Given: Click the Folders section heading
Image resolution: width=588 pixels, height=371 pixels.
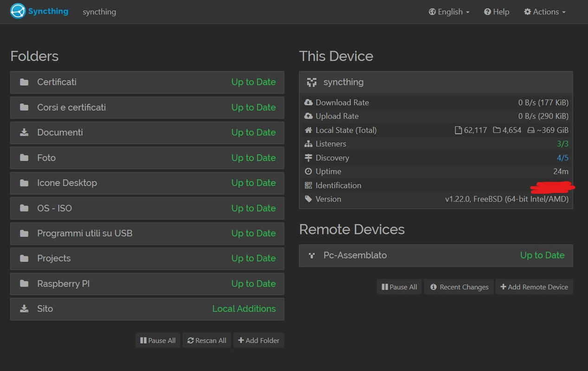Looking at the screenshot, I should [34, 56].
